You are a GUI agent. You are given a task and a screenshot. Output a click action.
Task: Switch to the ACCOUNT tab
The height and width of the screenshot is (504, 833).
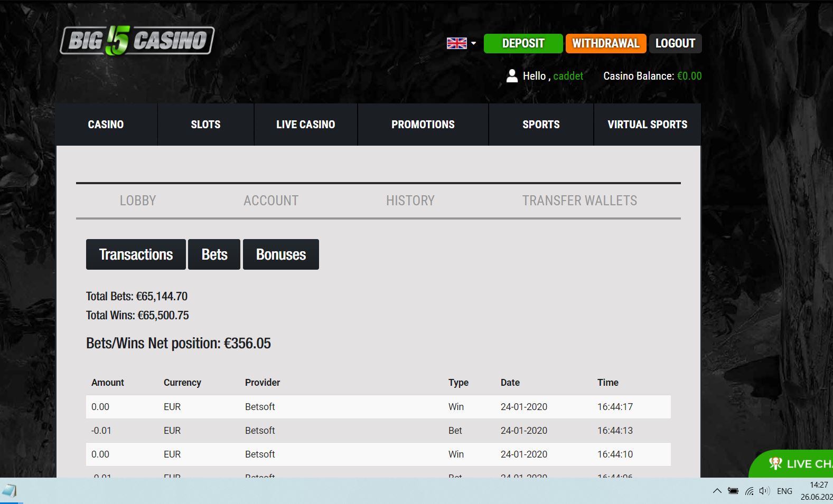[271, 201]
